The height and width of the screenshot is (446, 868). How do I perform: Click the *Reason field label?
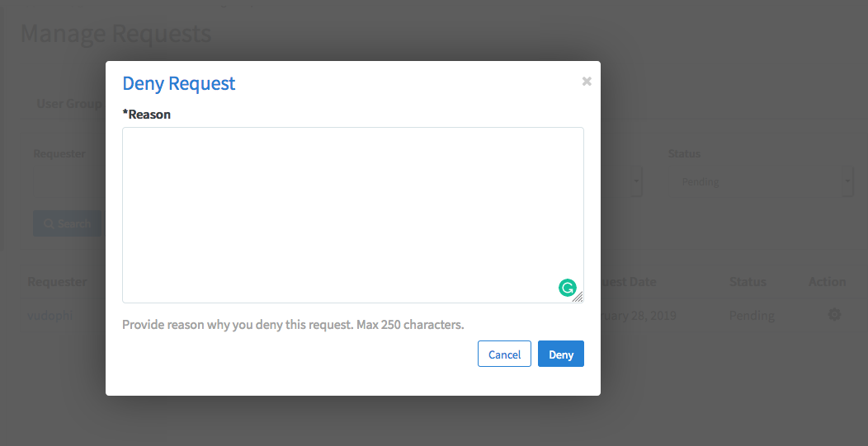pos(147,115)
